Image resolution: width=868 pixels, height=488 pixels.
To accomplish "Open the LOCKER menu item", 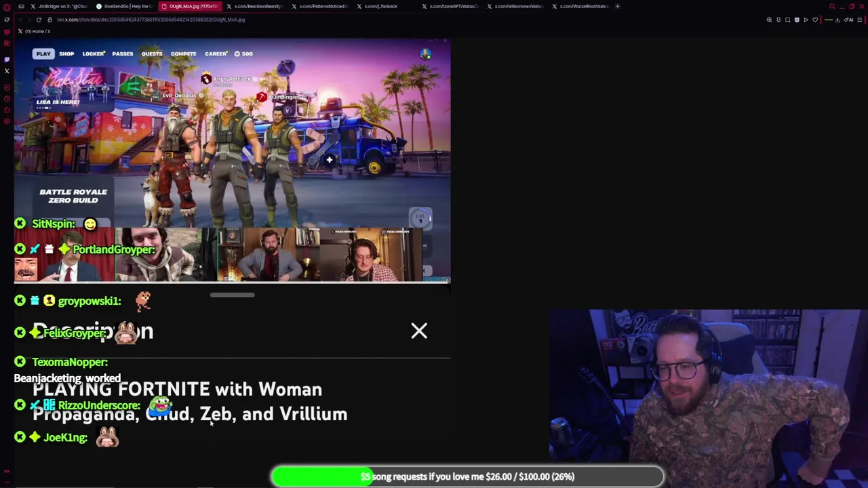I will 94,54.
